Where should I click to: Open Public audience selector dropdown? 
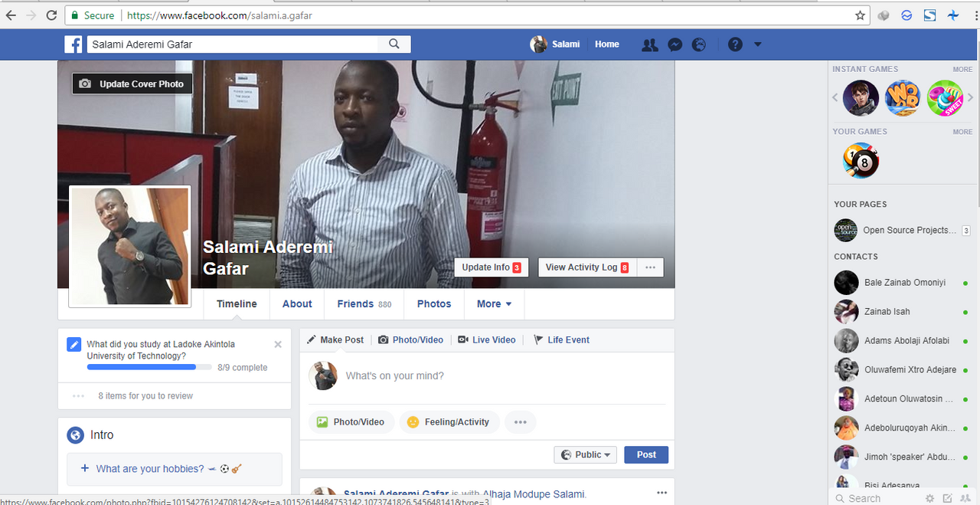(x=586, y=454)
